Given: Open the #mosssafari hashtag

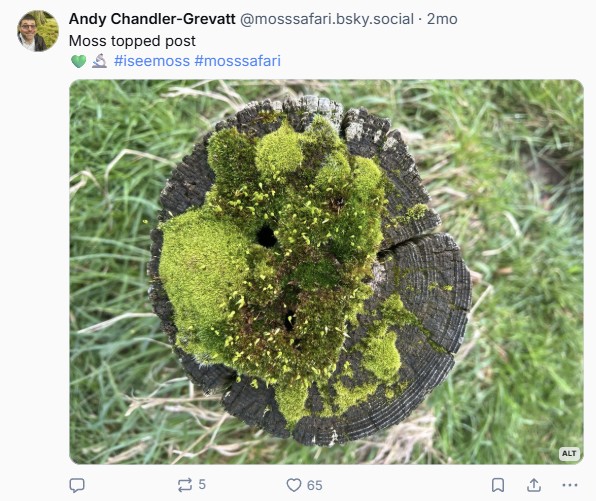Looking at the screenshot, I should (238, 61).
